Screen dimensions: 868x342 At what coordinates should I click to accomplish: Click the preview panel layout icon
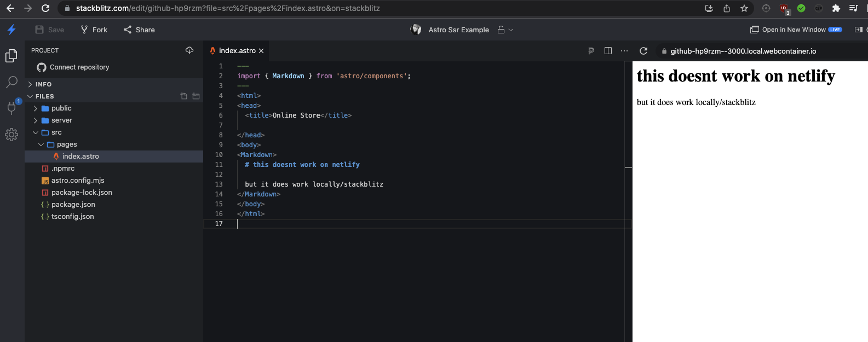pos(859,30)
